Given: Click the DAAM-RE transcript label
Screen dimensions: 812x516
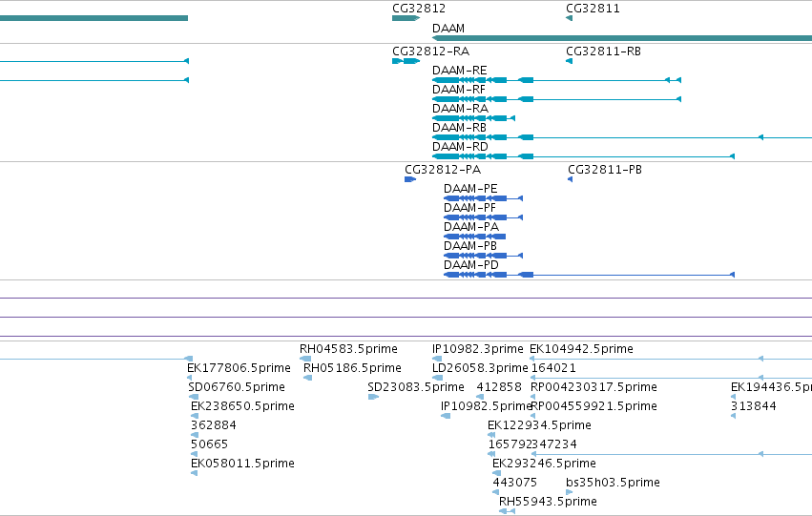Looking at the screenshot, I should pyautogui.click(x=459, y=71).
